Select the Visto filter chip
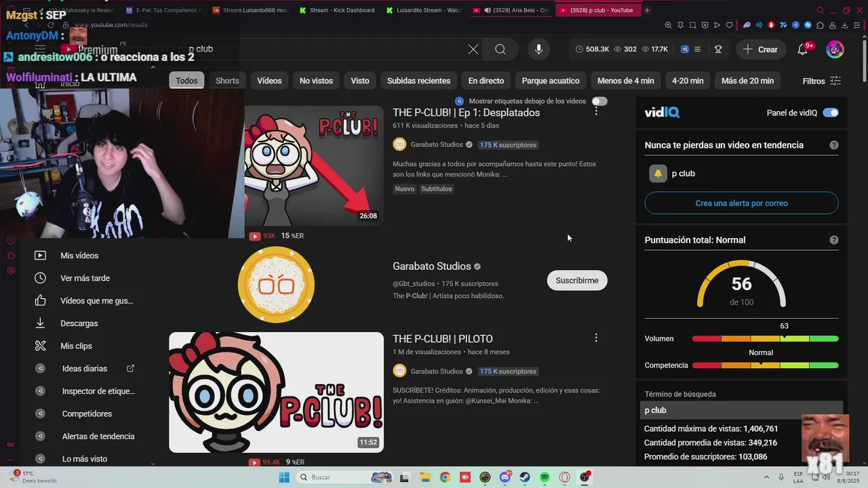This screenshot has width=868, height=488. pyautogui.click(x=360, y=81)
